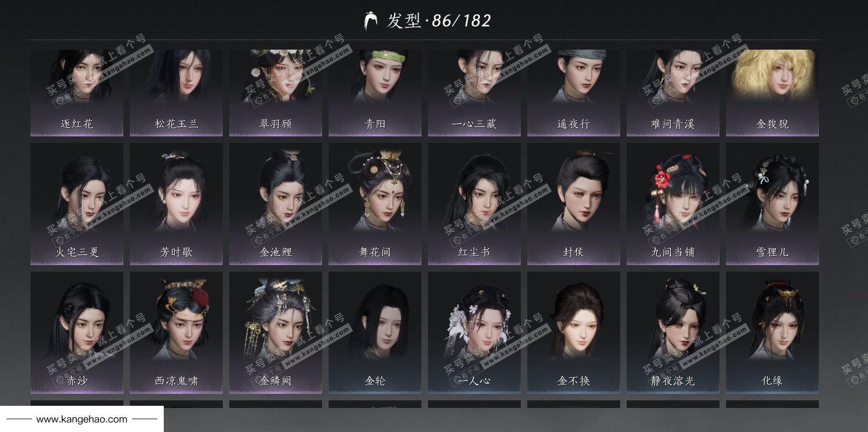Choose the 松花玉兰 hairstyle

(x=176, y=93)
